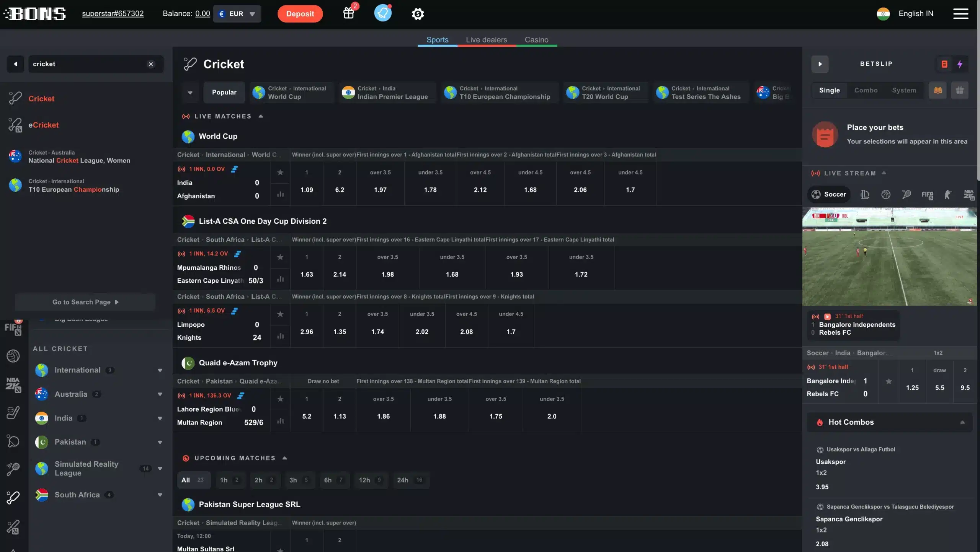
Task: Clear the cricket search field
Action: [x=151, y=64]
